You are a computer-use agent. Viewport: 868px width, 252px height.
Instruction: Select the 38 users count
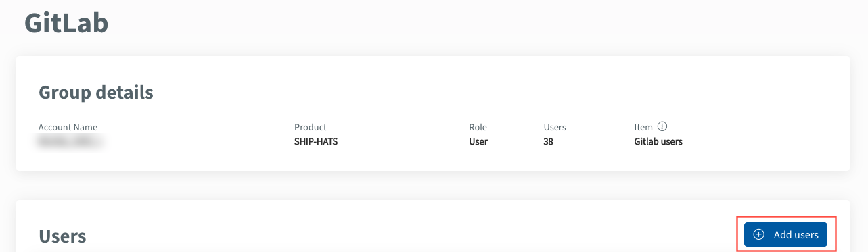pyautogui.click(x=548, y=142)
